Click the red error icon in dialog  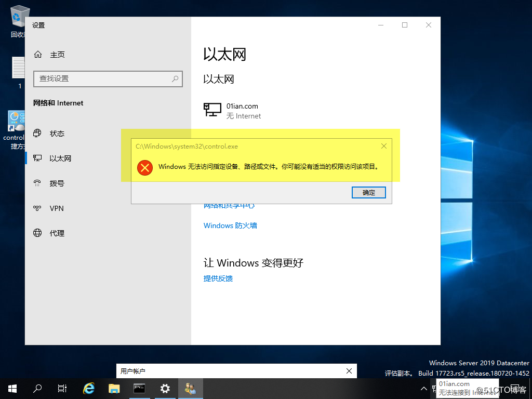pyautogui.click(x=145, y=168)
